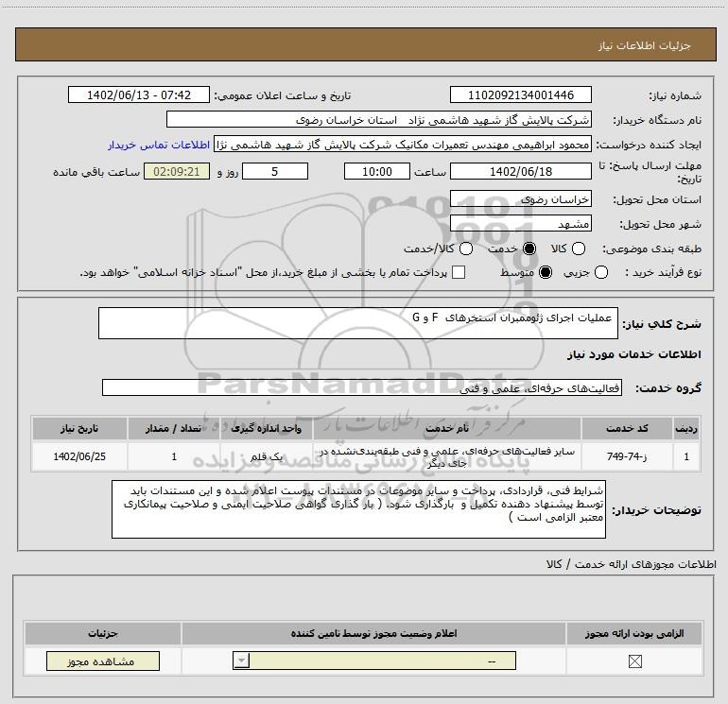Click the کد خدمت column header

point(627,428)
